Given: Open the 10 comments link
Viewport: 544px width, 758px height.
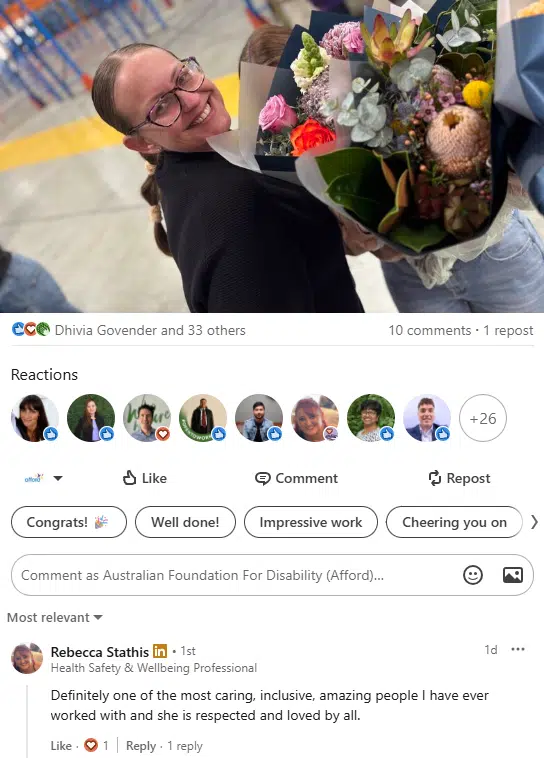Looking at the screenshot, I should click(429, 330).
